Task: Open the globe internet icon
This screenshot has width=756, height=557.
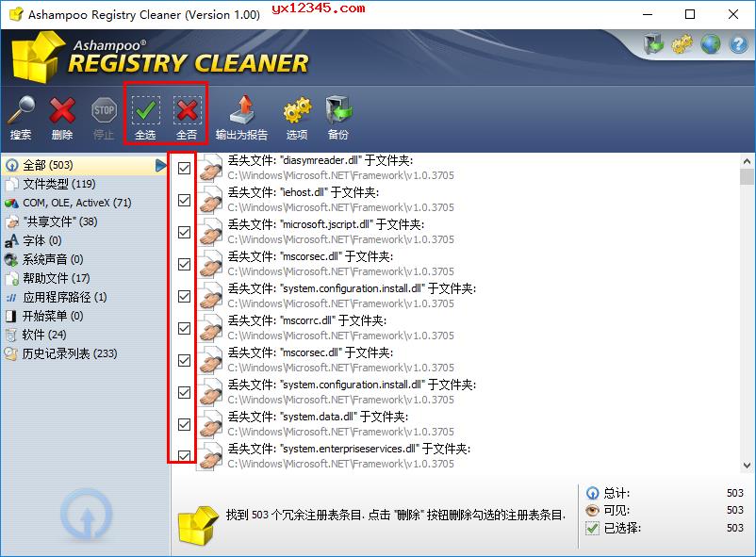Action: coord(710,44)
